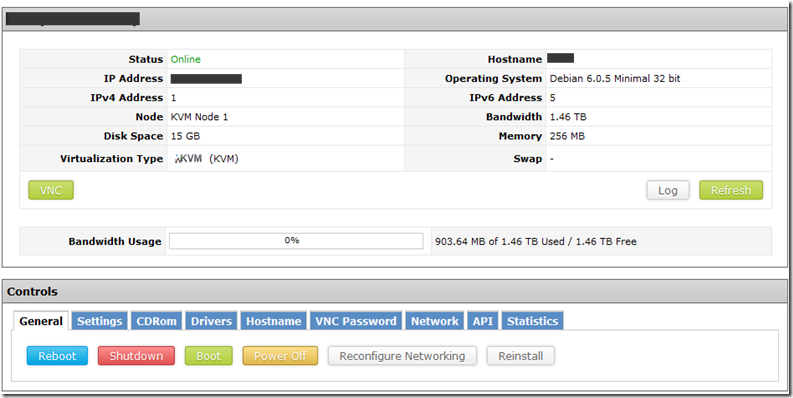The width and height of the screenshot is (793, 398).
Task: Open the VNC Password tab
Action: (356, 321)
